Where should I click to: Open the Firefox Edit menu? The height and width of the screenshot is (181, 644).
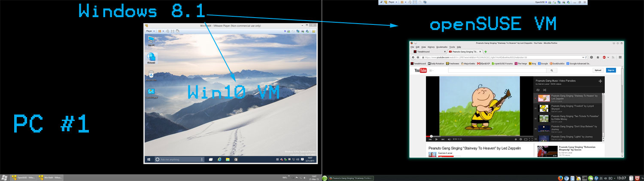tap(418, 47)
